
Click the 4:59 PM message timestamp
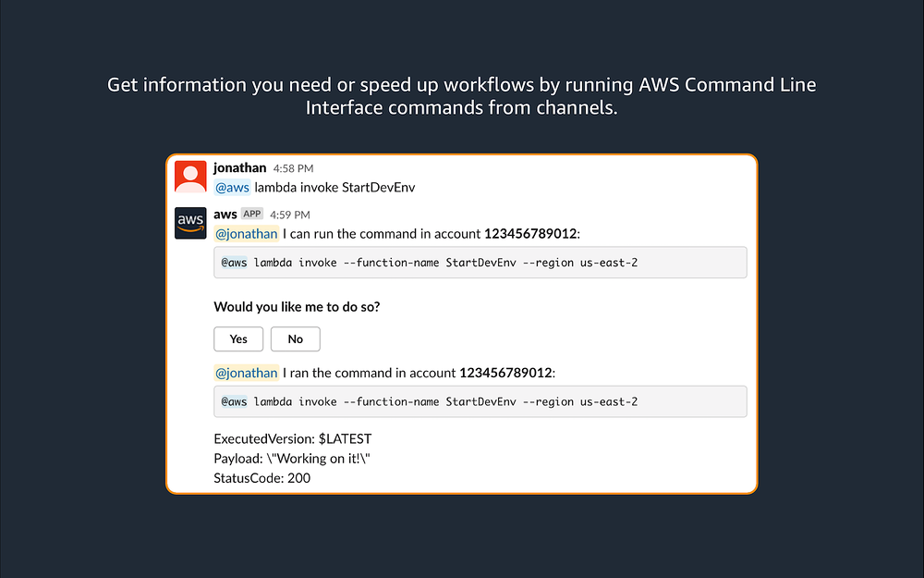tap(289, 215)
